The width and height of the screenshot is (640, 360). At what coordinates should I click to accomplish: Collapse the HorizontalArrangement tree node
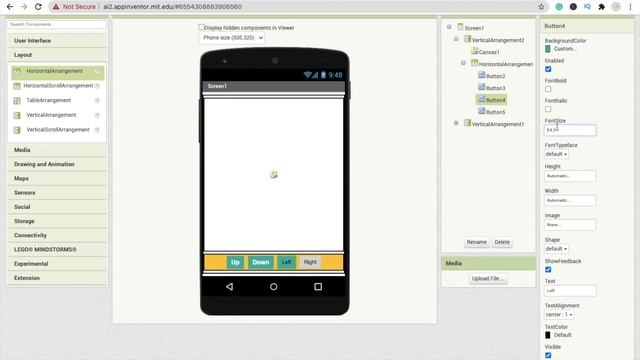point(463,63)
